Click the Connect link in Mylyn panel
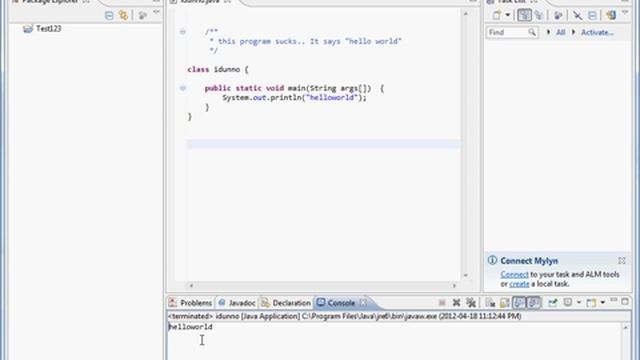 (514, 274)
